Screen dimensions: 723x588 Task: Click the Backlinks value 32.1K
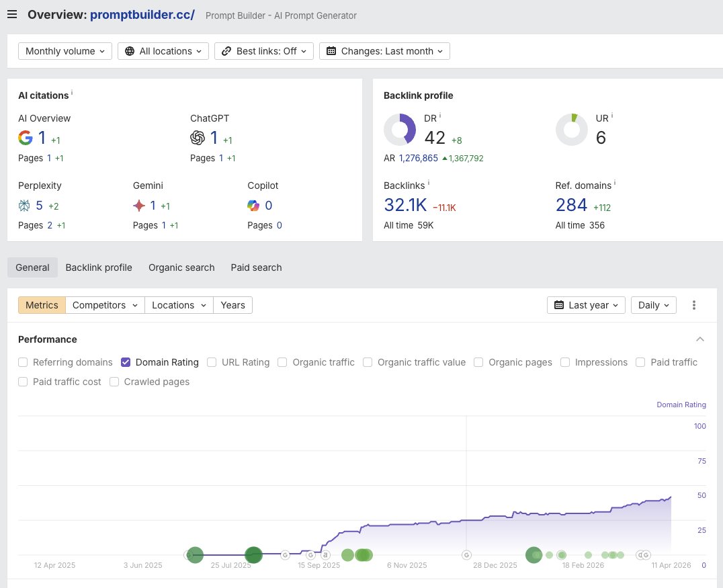click(405, 205)
